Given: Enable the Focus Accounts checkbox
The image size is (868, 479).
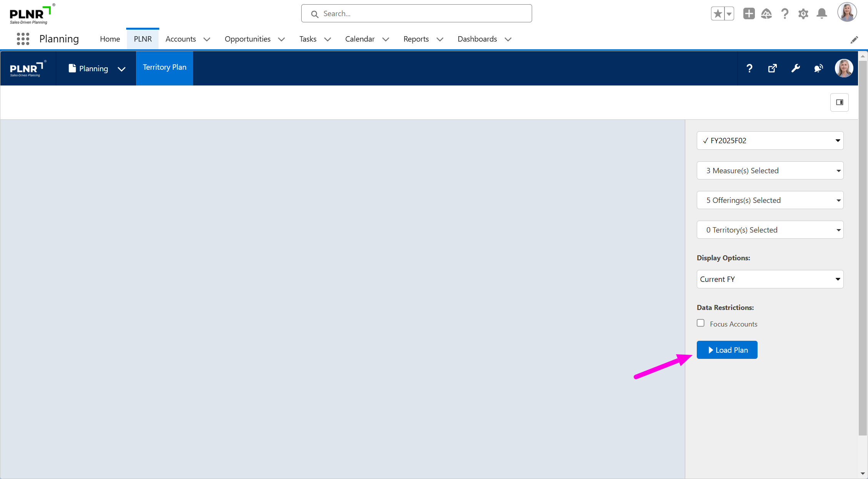Looking at the screenshot, I should [x=701, y=323].
